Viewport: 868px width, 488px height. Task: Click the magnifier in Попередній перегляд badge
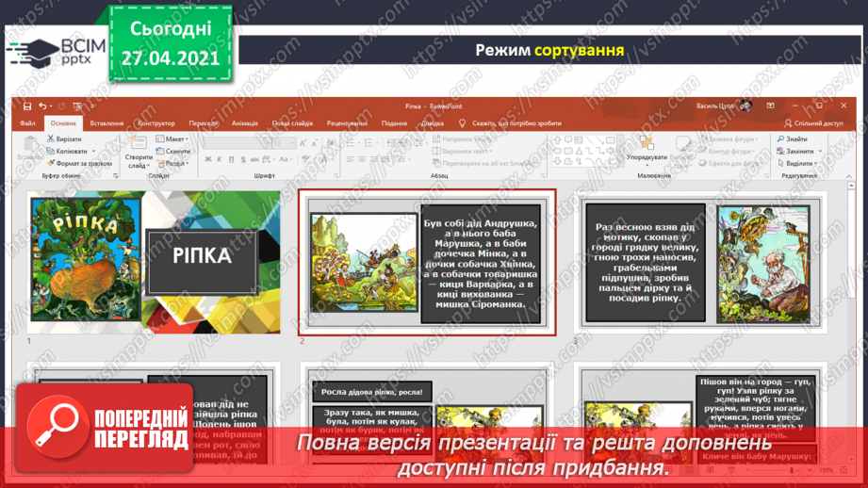point(57,427)
